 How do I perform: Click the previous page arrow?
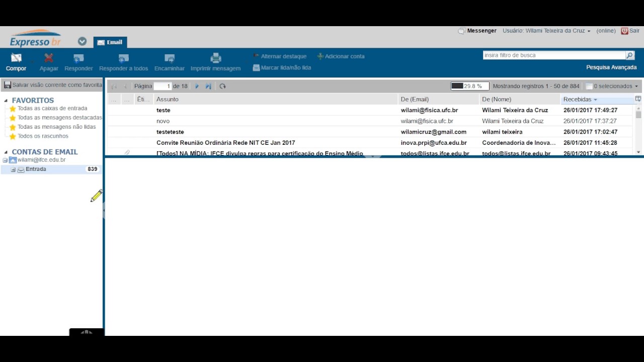[x=125, y=86]
